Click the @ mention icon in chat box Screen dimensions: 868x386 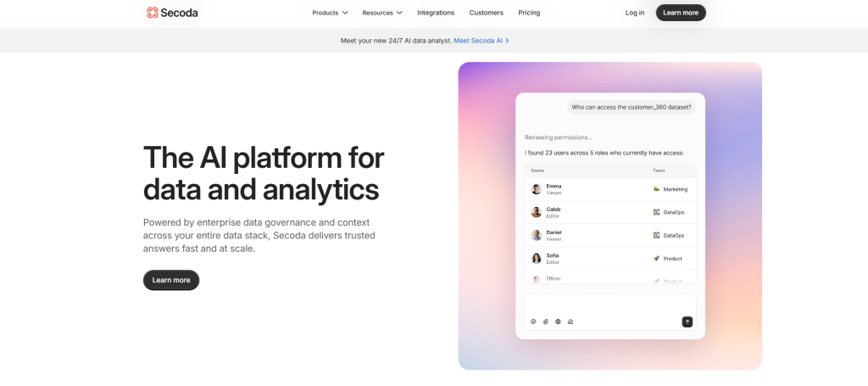[x=534, y=322]
